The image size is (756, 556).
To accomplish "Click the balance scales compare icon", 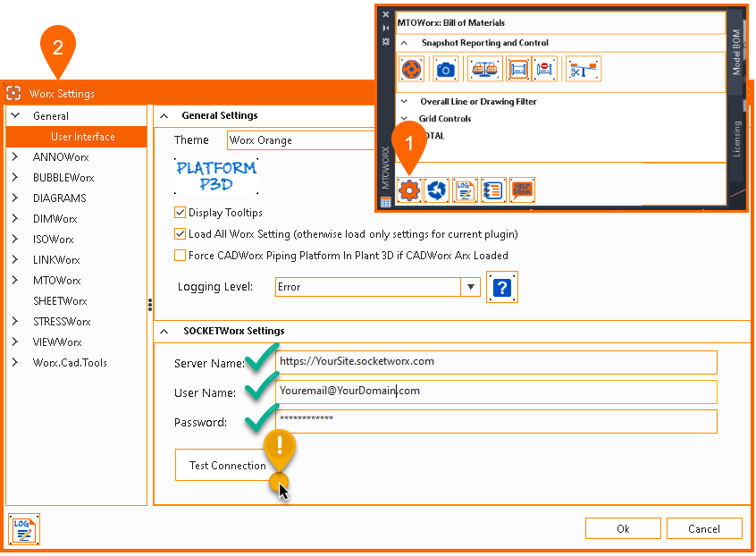I will pos(485,70).
